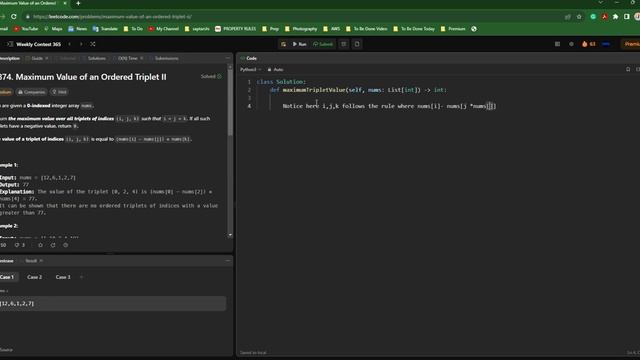The height and width of the screenshot is (360, 640).
Task: Open the browser extensions puzzle icon
Action: pyautogui.click(x=616, y=17)
